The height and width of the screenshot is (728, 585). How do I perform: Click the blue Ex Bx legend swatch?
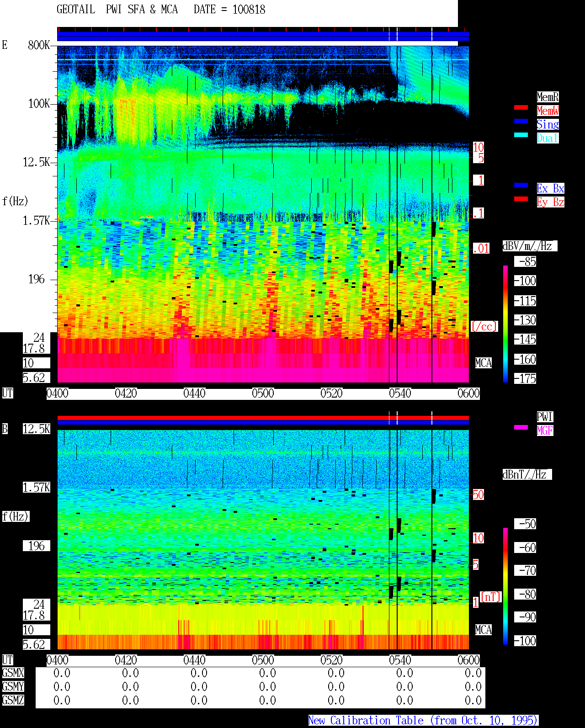pyautogui.click(x=521, y=185)
